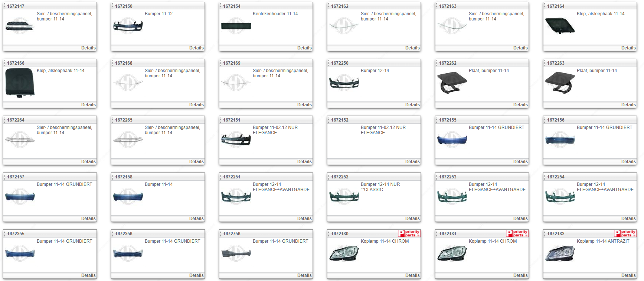Open Details for part 1672147
This screenshot has width=644, height=281.
coord(88,48)
